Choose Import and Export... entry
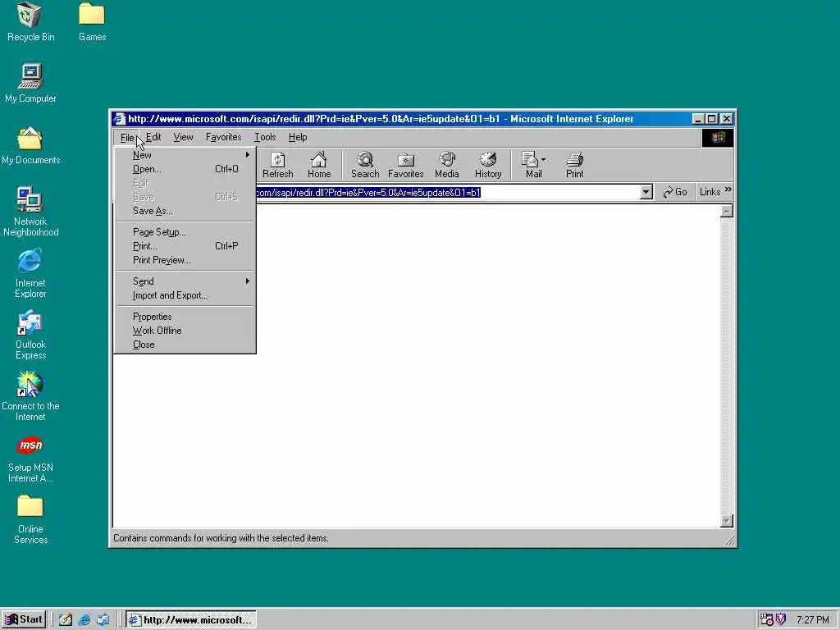This screenshot has width=840, height=630. pos(185,295)
